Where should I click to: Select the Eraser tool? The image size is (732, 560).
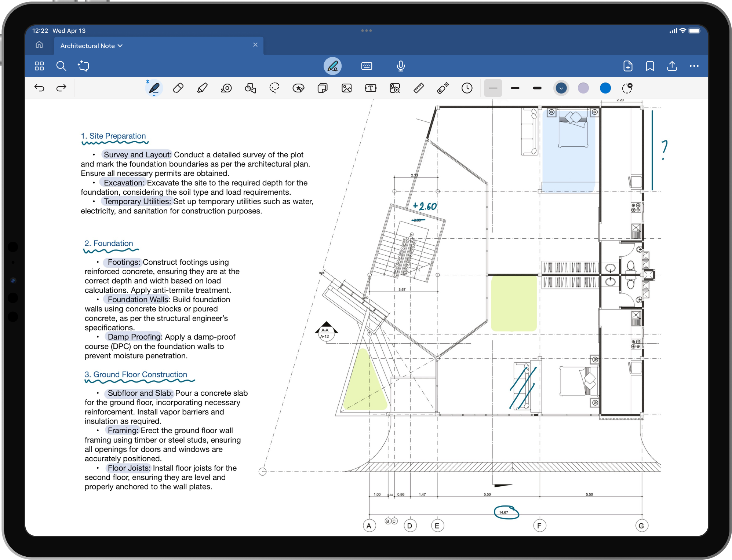pos(178,88)
